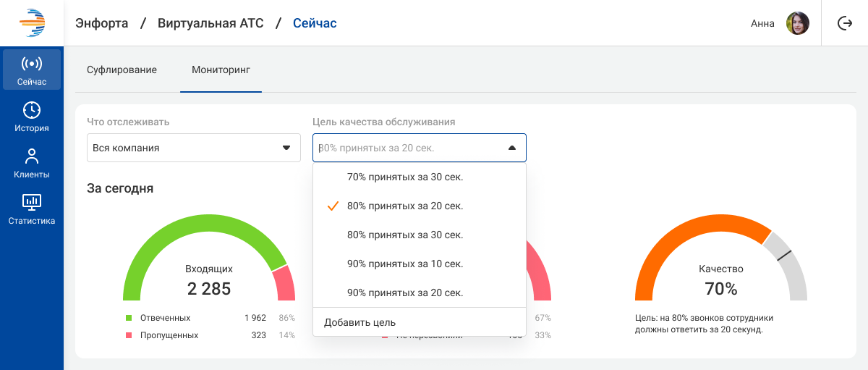Go to Клиенты person icon
This screenshot has width=868, height=370.
point(32,156)
